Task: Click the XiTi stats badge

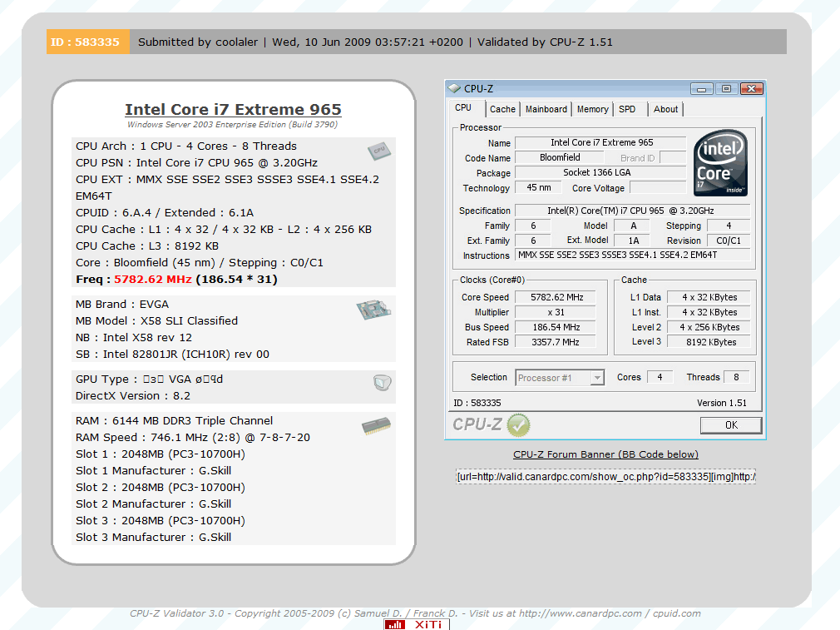Action: click(416, 625)
